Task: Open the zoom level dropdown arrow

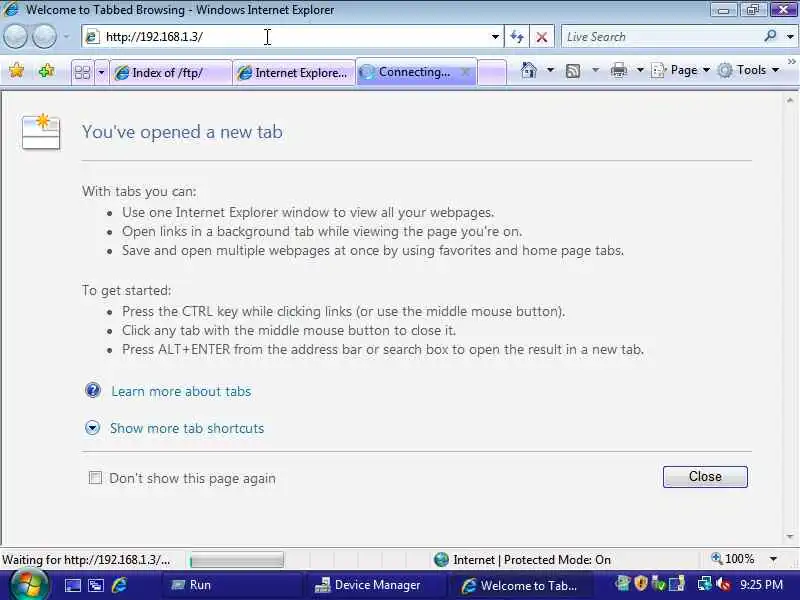Action: 773,559
